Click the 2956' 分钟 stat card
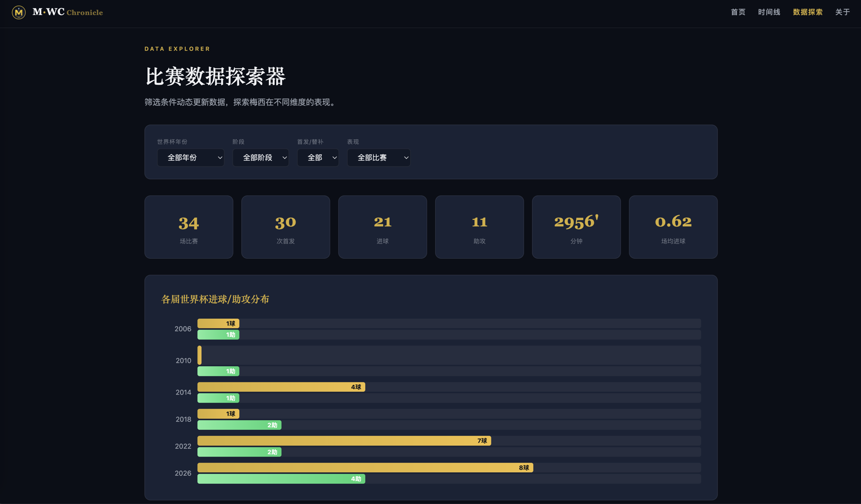This screenshot has height=504, width=861. tap(576, 227)
